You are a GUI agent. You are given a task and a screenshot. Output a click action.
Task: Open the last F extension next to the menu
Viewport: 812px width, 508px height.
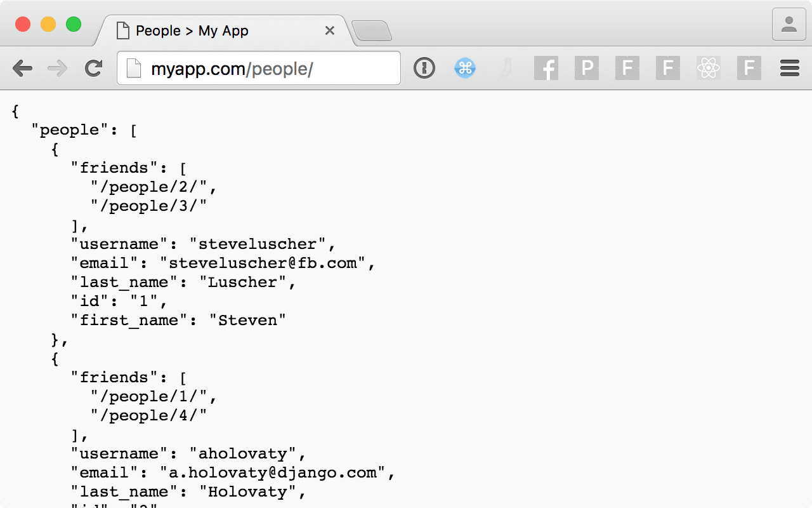(749, 68)
